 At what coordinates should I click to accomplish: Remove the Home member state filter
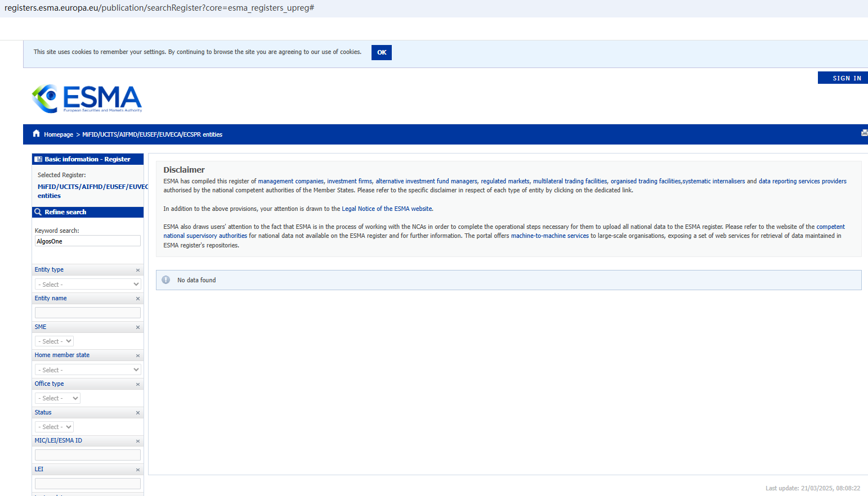(x=138, y=356)
